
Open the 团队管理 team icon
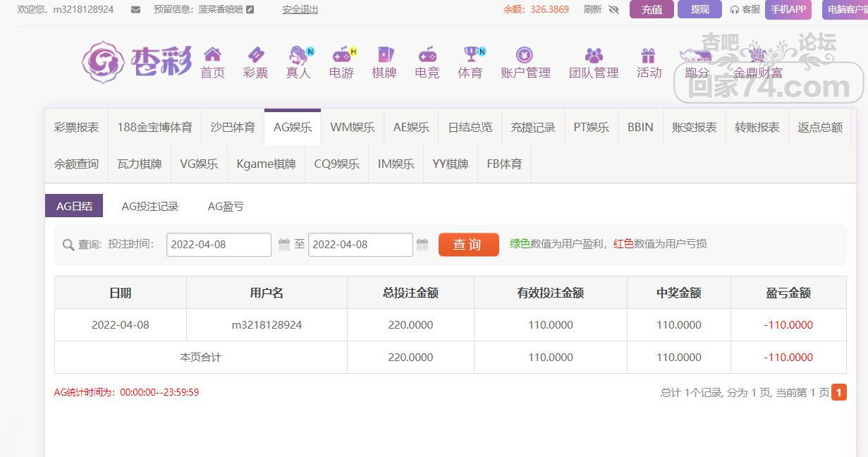point(594,56)
